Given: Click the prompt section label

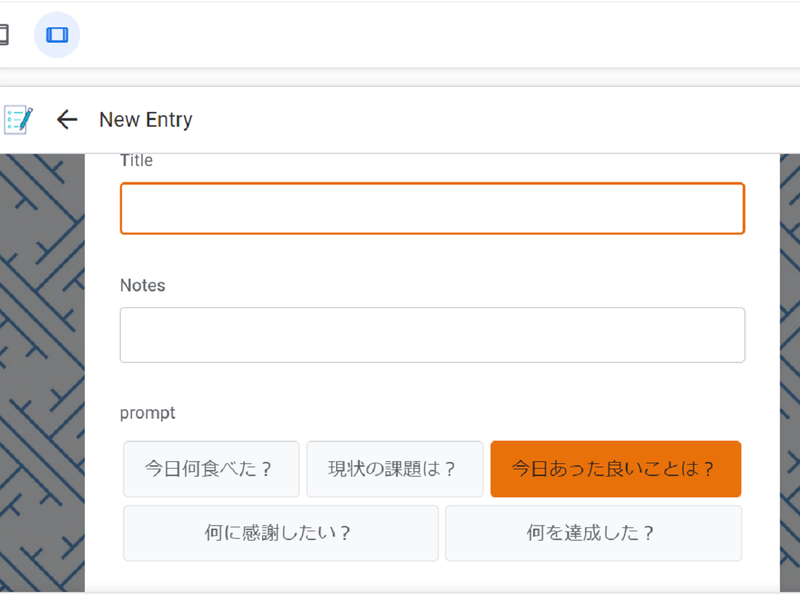Looking at the screenshot, I should 147,412.
